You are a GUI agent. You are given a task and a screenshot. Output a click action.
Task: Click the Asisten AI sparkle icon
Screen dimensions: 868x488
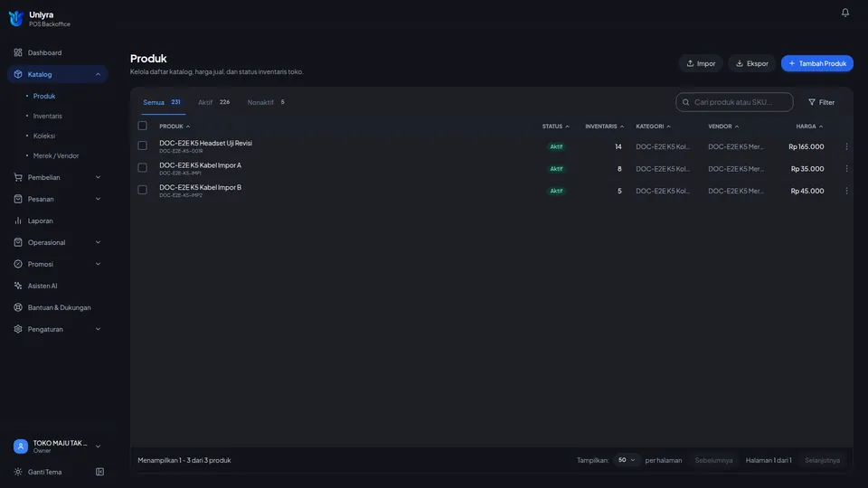[x=18, y=286]
